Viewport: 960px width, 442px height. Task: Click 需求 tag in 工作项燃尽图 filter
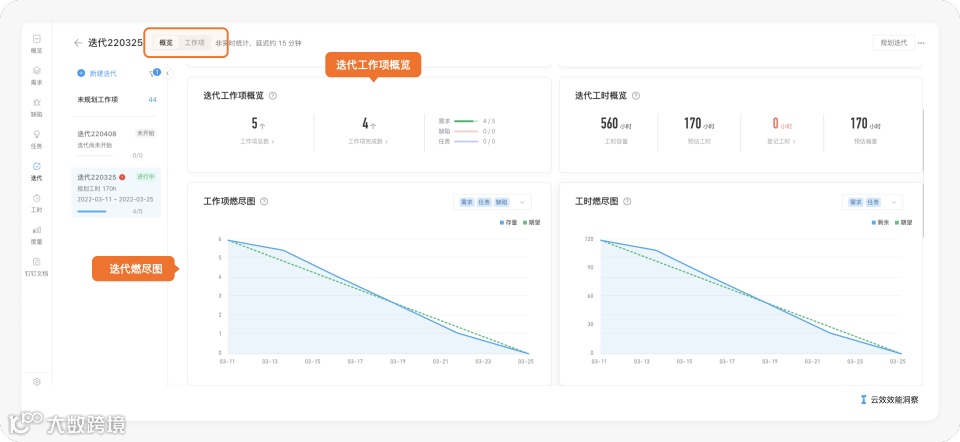[467, 202]
